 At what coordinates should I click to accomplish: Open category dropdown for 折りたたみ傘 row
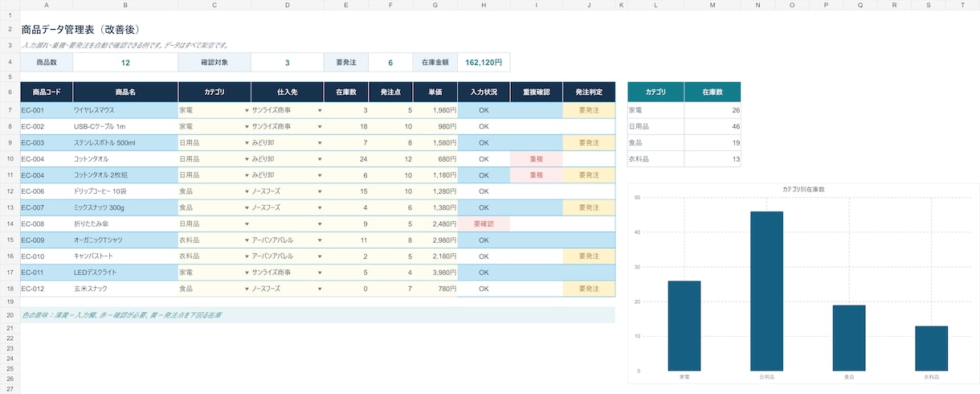[247, 224]
